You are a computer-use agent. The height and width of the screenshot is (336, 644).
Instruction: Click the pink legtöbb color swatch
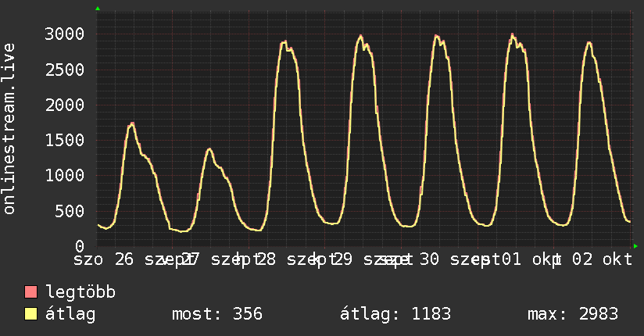click(x=30, y=292)
